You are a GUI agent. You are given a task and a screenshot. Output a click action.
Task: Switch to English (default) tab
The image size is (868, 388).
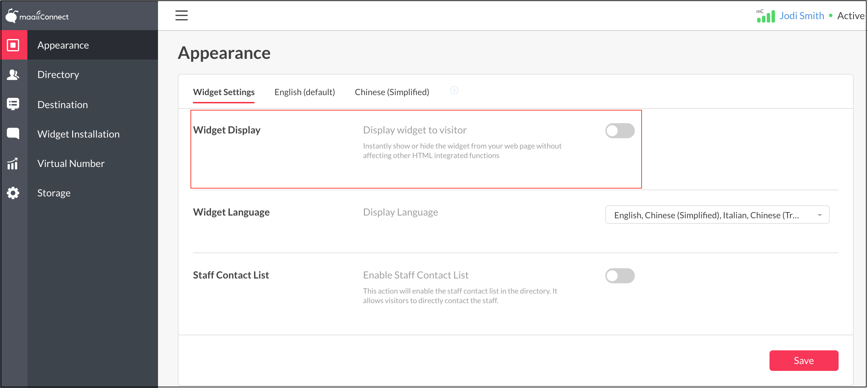pos(304,92)
